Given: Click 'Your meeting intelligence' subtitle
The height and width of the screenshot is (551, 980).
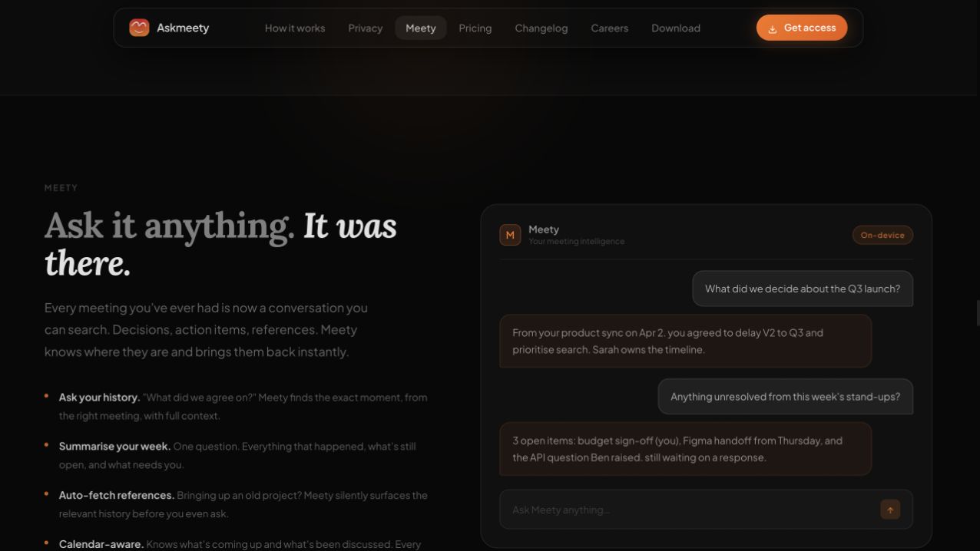Looking at the screenshot, I should tap(577, 242).
